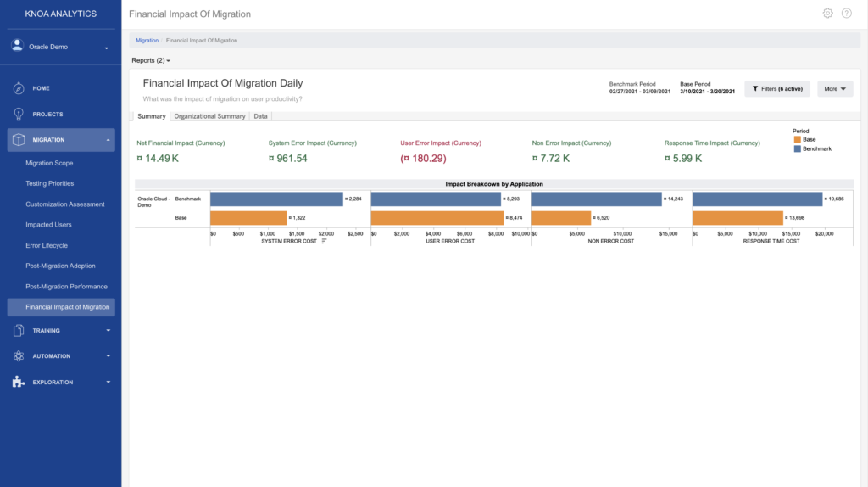Image resolution: width=868 pixels, height=487 pixels.
Task: Click the Base System Error Cost bar
Action: click(x=248, y=218)
